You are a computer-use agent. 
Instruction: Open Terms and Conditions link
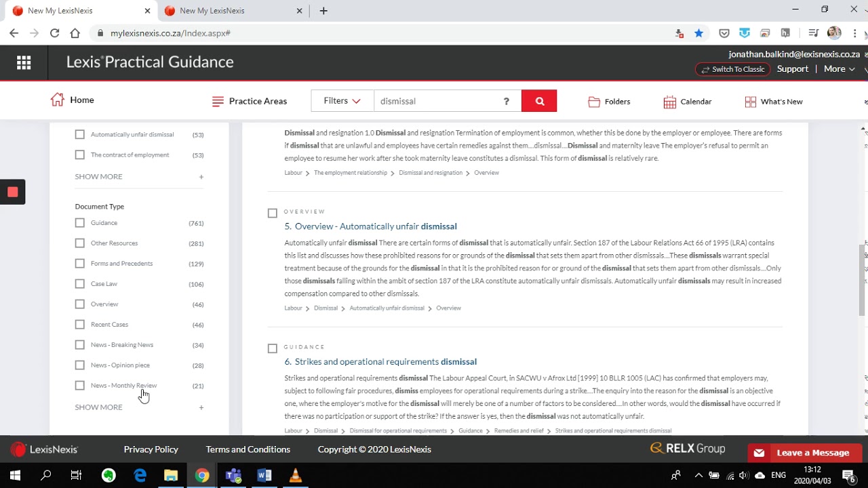(x=248, y=449)
